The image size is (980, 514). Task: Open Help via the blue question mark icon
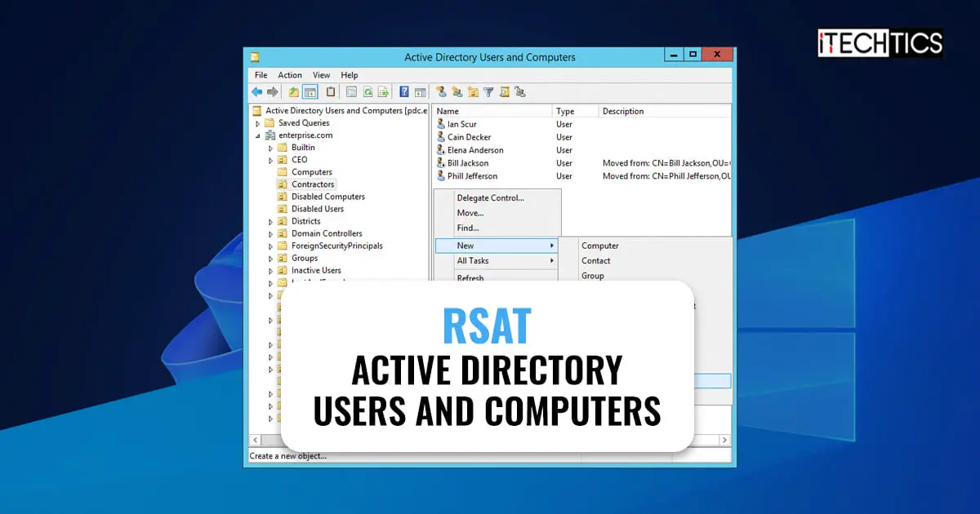pyautogui.click(x=403, y=91)
